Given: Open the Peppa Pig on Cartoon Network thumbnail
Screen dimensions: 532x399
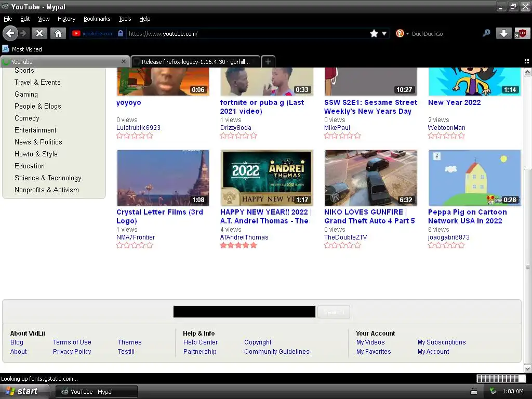Looking at the screenshot, I should (475, 178).
